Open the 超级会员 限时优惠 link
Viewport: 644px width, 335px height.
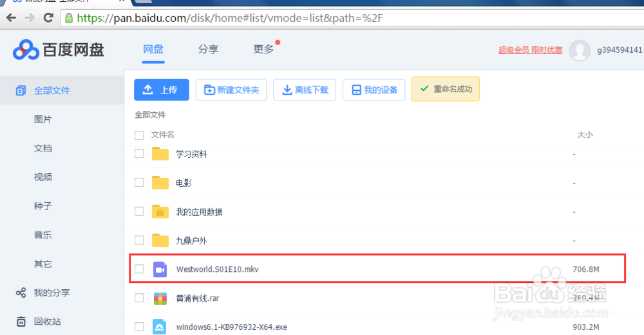click(x=530, y=50)
